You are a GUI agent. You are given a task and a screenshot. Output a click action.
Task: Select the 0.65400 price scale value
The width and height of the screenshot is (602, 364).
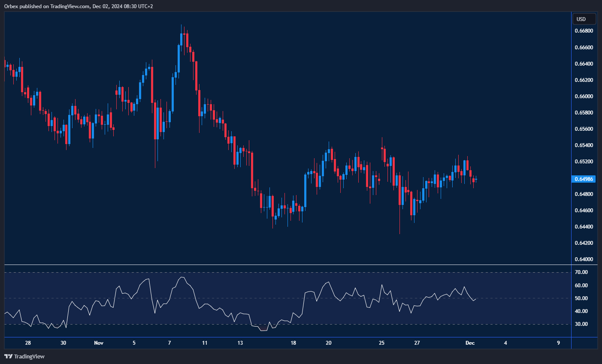(584, 144)
